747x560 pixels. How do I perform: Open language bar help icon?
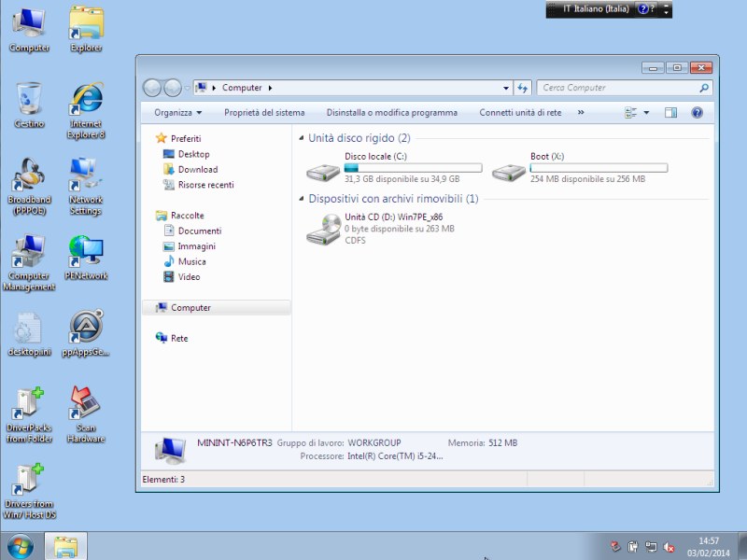point(643,8)
